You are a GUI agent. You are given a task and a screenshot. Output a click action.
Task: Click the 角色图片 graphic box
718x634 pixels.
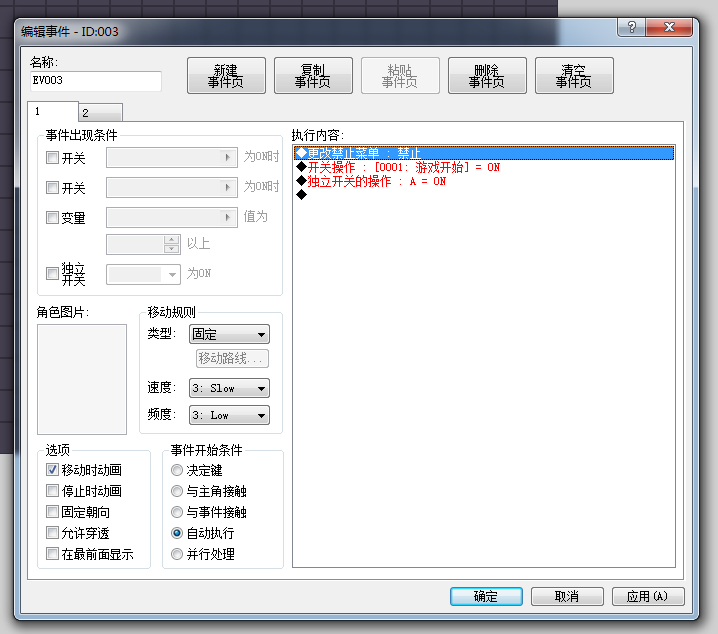coord(82,379)
